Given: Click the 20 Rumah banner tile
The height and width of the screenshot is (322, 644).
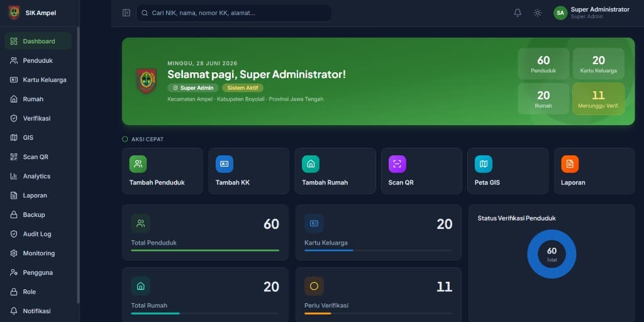Looking at the screenshot, I should tap(543, 99).
